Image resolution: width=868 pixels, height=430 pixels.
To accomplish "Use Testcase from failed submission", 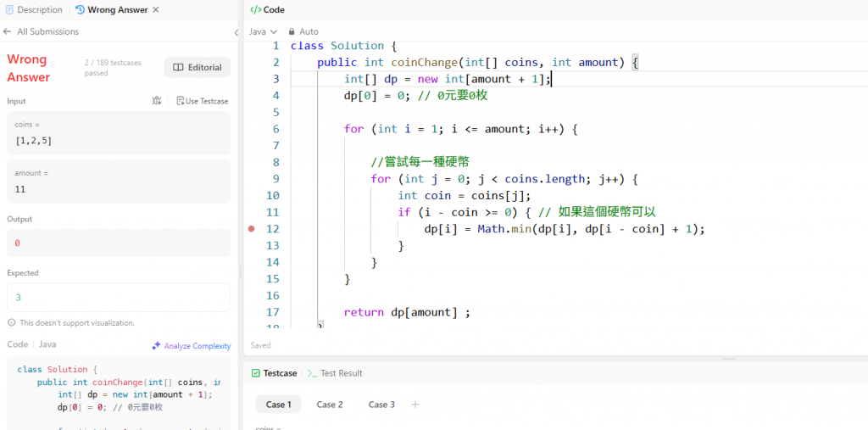I will coord(202,101).
